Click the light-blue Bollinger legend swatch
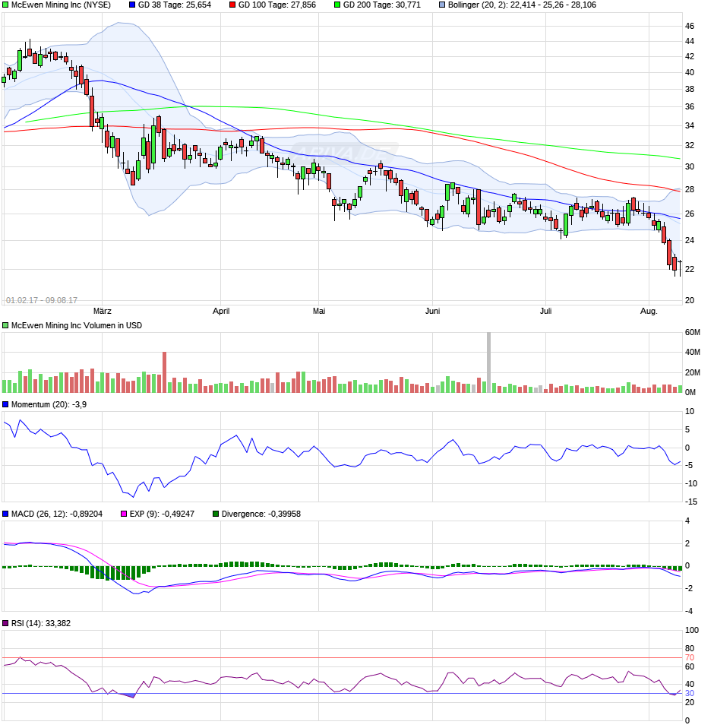Image resolution: width=714 pixels, height=728 pixels. [442, 5]
